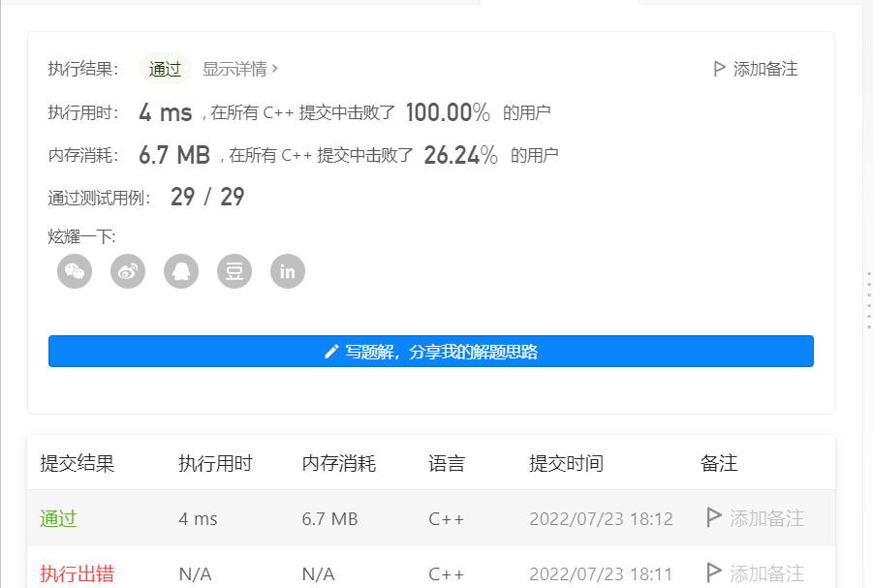873x588 pixels.
Task: Click the 100.00% runtime percentile value
Action: [x=448, y=112]
